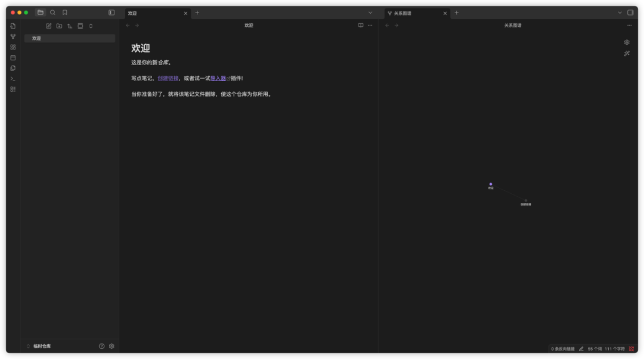Open more options for graph view
Screen dimensions: 644x359
click(629, 26)
